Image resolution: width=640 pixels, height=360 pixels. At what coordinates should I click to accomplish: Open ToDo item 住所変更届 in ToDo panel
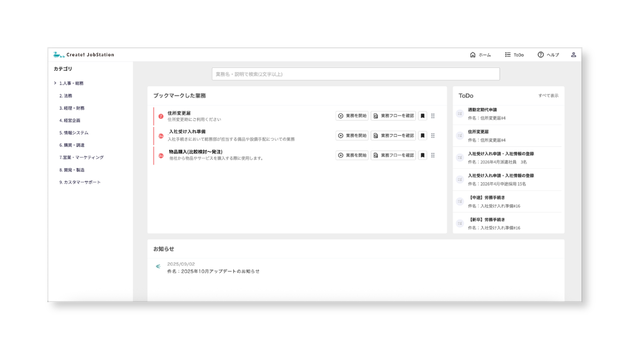pos(478,132)
